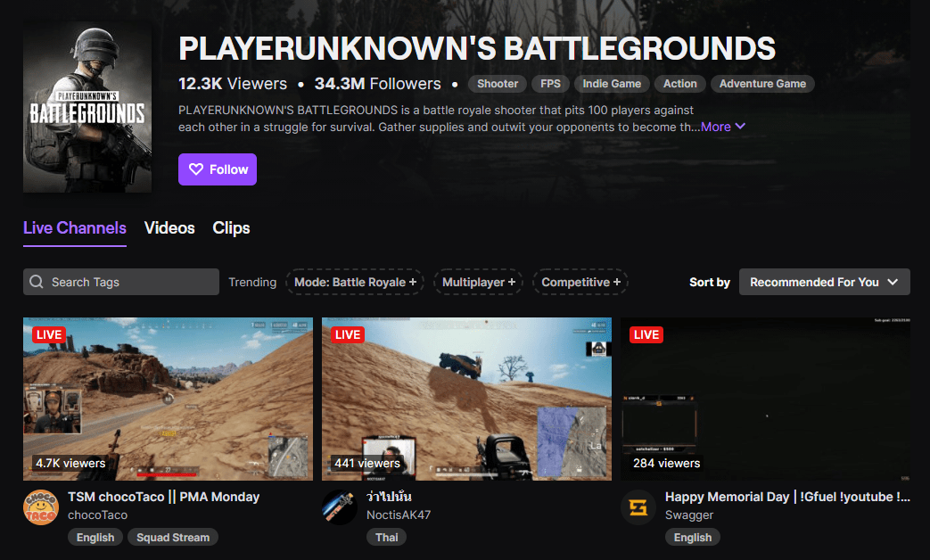Open the Thai-titled stream link above NoctisAK47

point(389,497)
